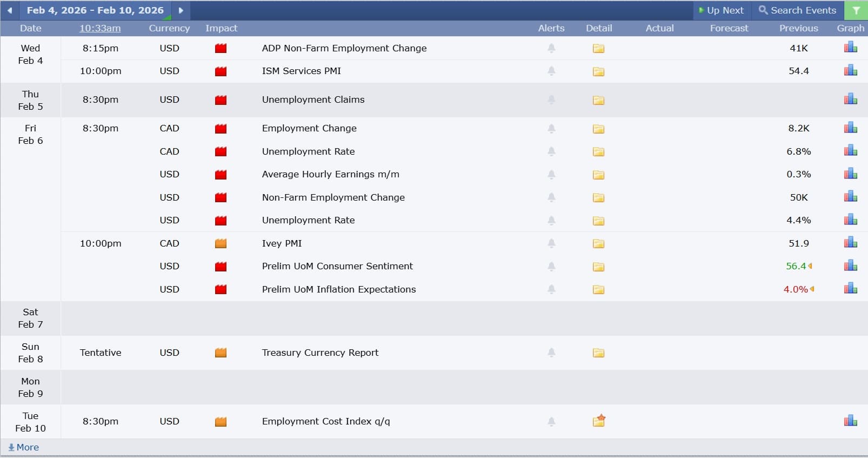
Task: Select the Prelim UoM Inflation Expectations event
Action: click(338, 289)
